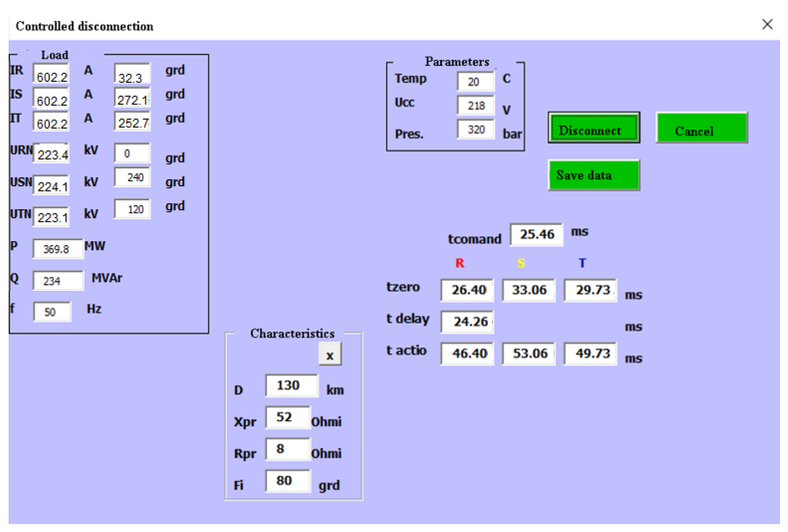788x532 pixels.
Task: Click the frequency field showing 50
Action: (52, 312)
